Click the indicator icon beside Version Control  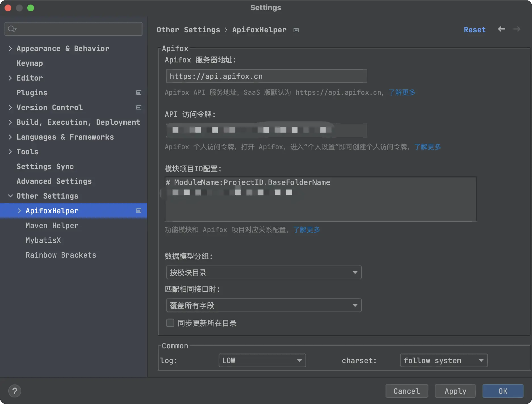[139, 107]
